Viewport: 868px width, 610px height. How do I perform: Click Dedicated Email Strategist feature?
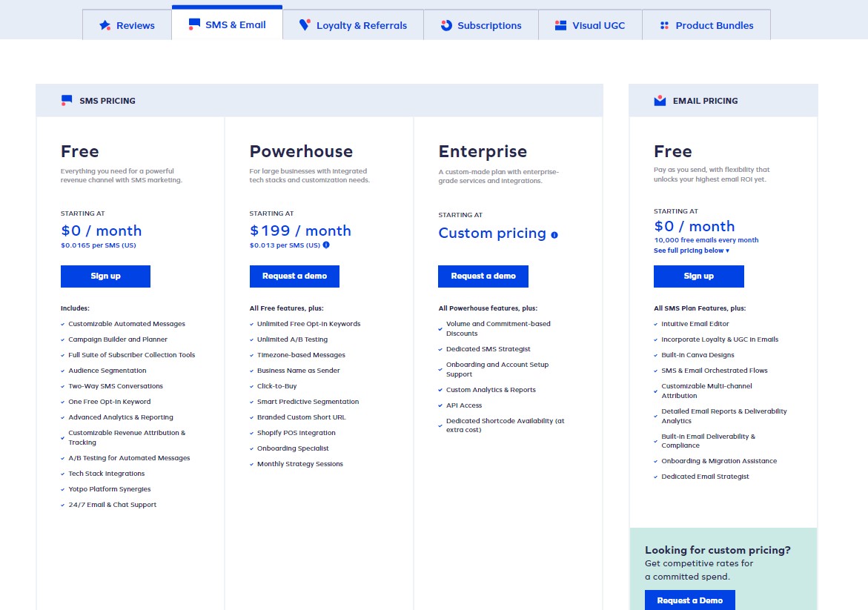[705, 477]
